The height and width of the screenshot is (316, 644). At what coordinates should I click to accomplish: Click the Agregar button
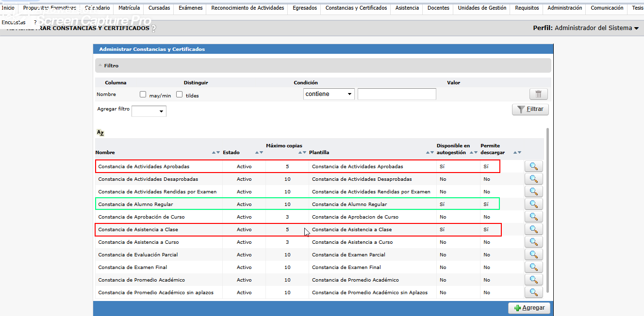tap(529, 308)
